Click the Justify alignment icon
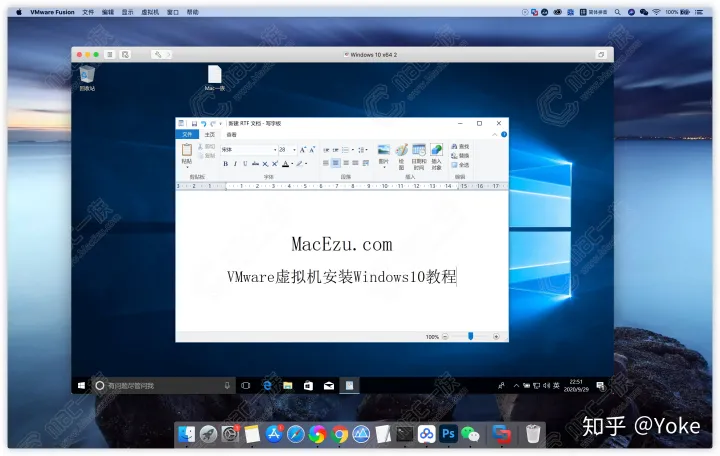This screenshot has height=456, width=720. (355, 163)
